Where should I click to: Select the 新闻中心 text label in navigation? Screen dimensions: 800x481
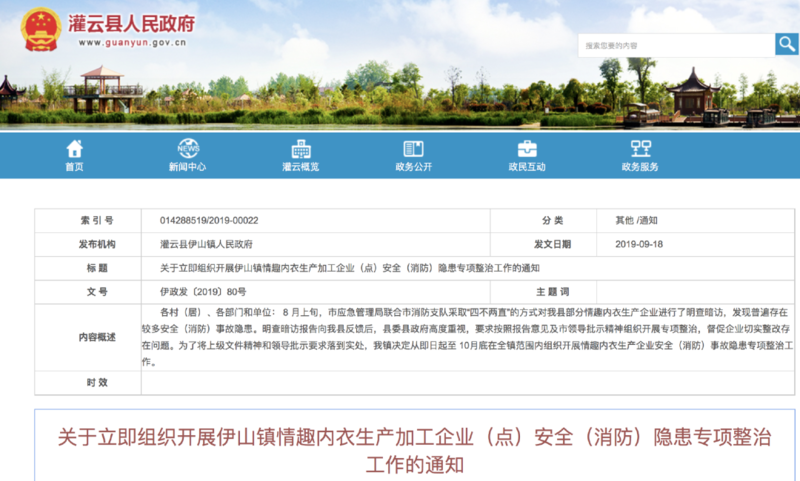[187, 167]
